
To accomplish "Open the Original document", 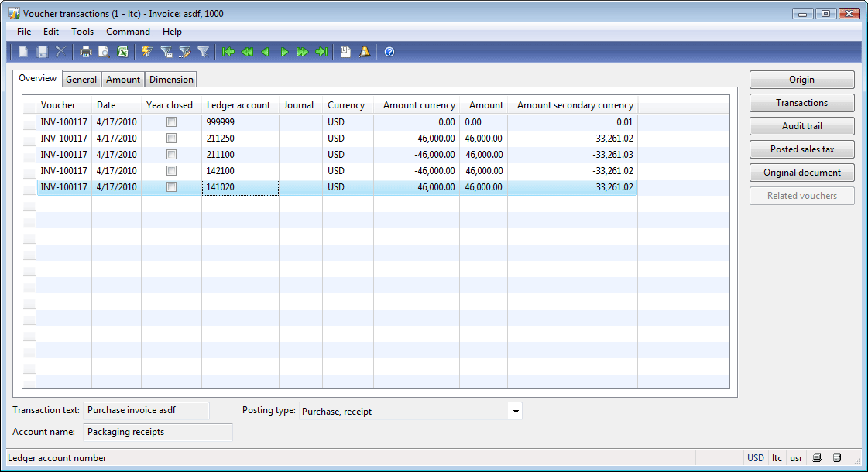I will point(801,173).
